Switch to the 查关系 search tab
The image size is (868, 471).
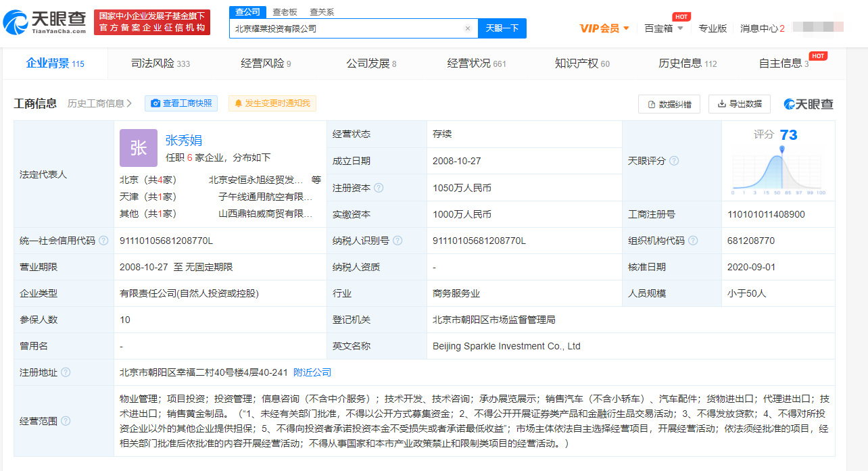click(x=322, y=12)
